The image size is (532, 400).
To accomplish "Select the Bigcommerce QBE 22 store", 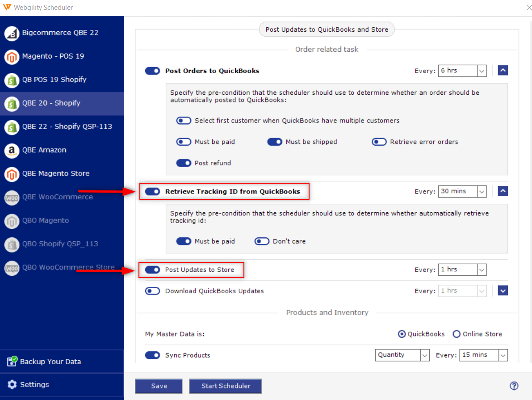I will click(x=62, y=33).
